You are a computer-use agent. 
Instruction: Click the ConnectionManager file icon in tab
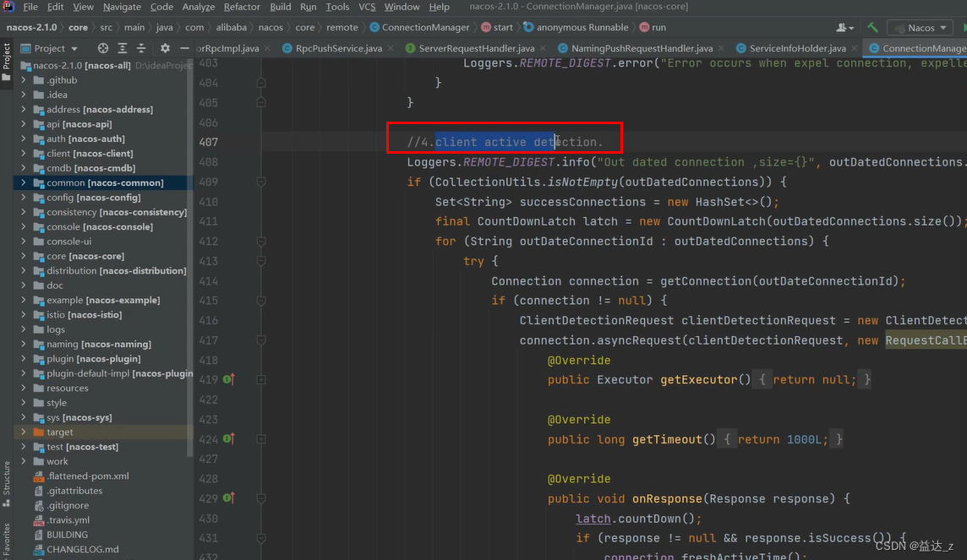tap(874, 48)
